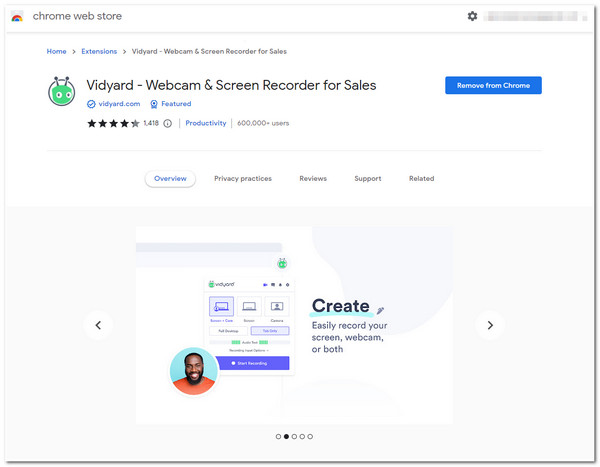Click the Chrome Web Store rainbow logo
This screenshot has width=600, height=467.
point(17,16)
